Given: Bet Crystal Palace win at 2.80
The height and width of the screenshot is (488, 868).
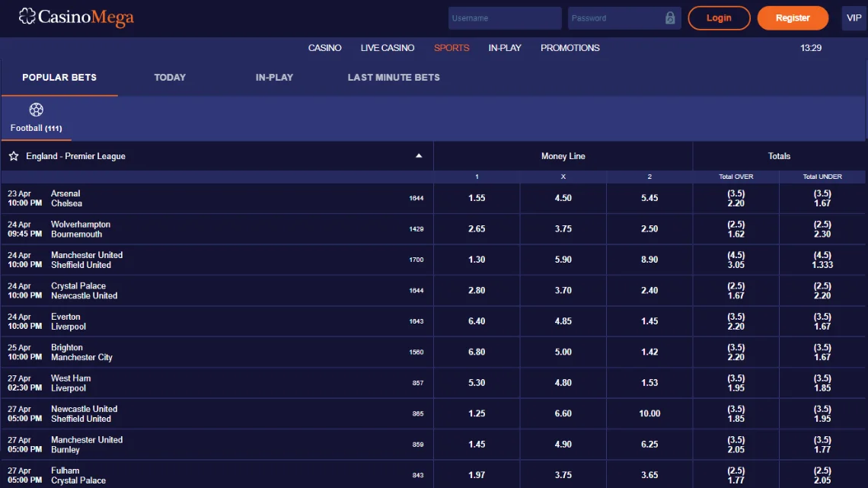Looking at the screenshot, I should [477, 291].
